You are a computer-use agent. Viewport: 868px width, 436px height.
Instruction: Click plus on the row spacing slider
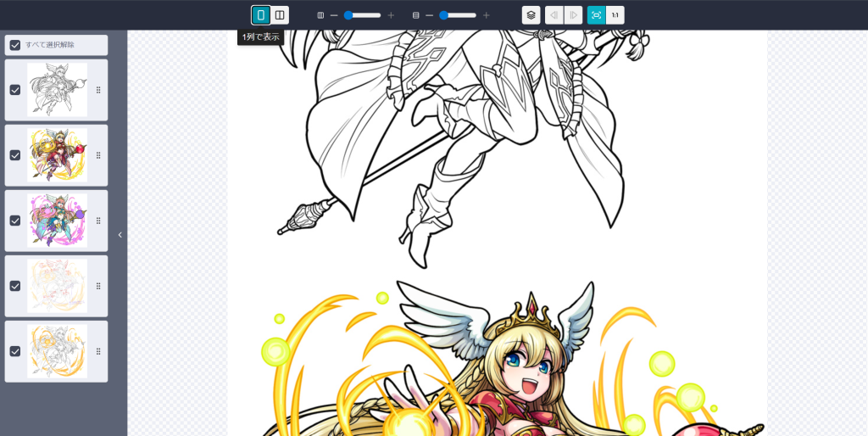point(487,15)
